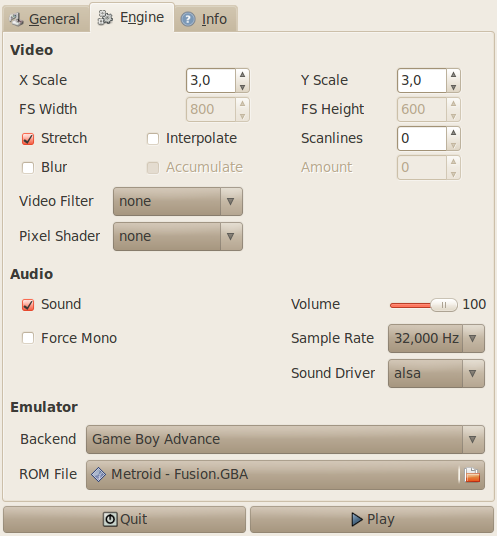Click the Quit button
Viewport: 497px width, 536px height.
coord(124,519)
